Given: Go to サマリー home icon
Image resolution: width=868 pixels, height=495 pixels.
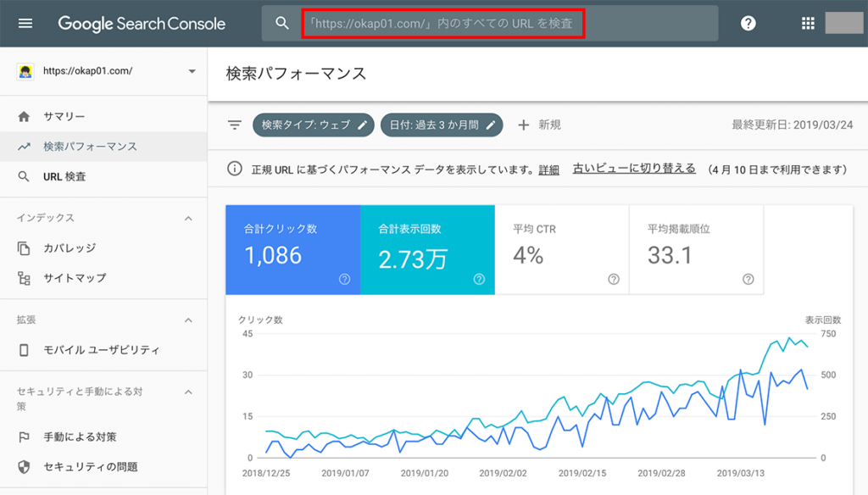Looking at the screenshot, I should pyautogui.click(x=24, y=116).
